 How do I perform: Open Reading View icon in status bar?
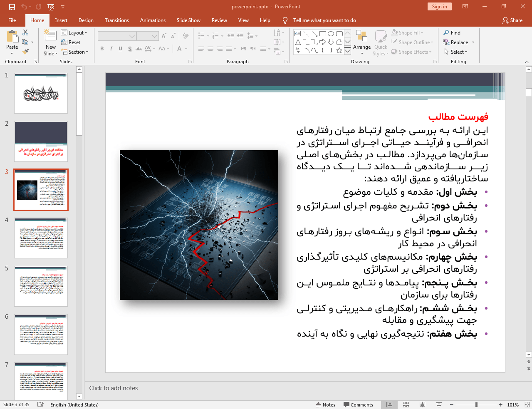click(422, 405)
